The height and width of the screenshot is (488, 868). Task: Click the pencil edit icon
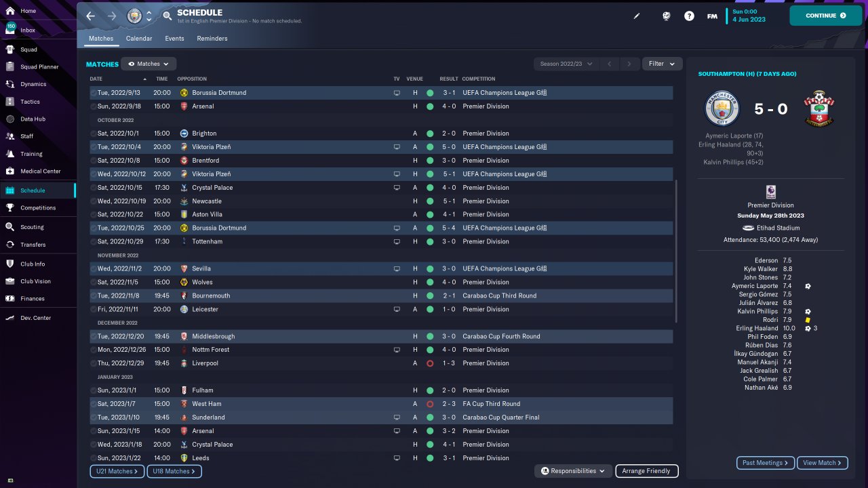pos(637,16)
